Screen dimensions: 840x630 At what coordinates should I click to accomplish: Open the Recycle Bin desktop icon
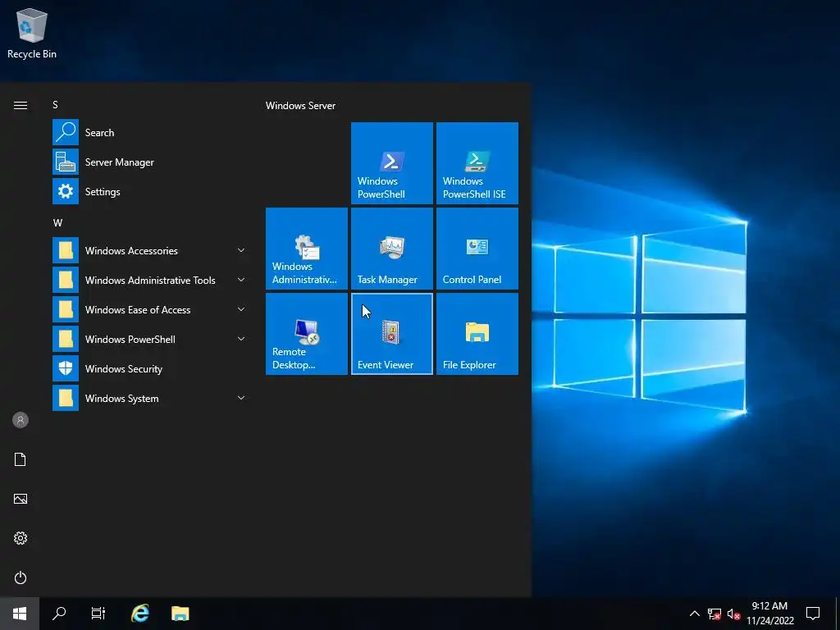coord(32,33)
